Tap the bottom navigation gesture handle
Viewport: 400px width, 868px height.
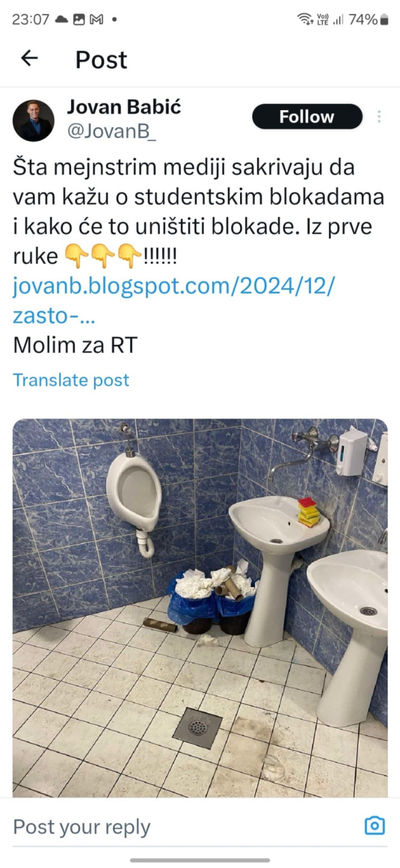click(200, 860)
